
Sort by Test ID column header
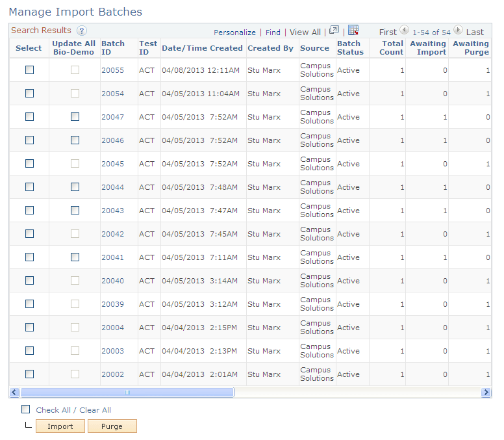[148, 48]
